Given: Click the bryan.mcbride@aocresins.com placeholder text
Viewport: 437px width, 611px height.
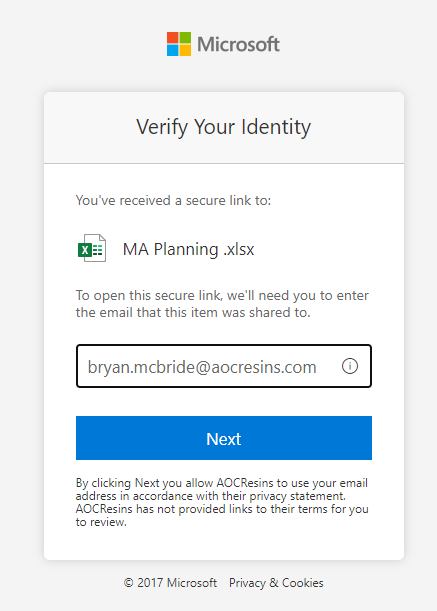Looking at the screenshot, I should pyautogui.click(x=202, y=367).
